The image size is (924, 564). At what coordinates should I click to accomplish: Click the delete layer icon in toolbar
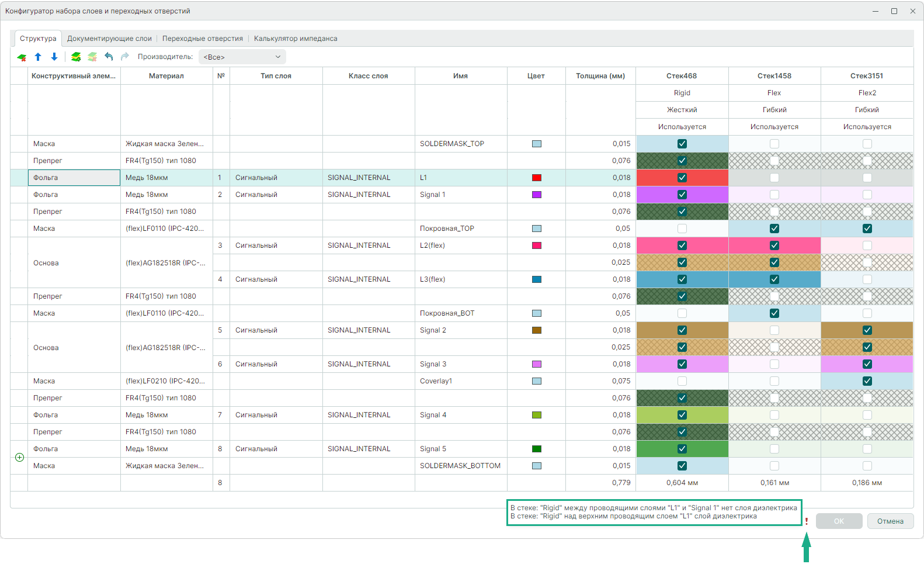(22, 57)
